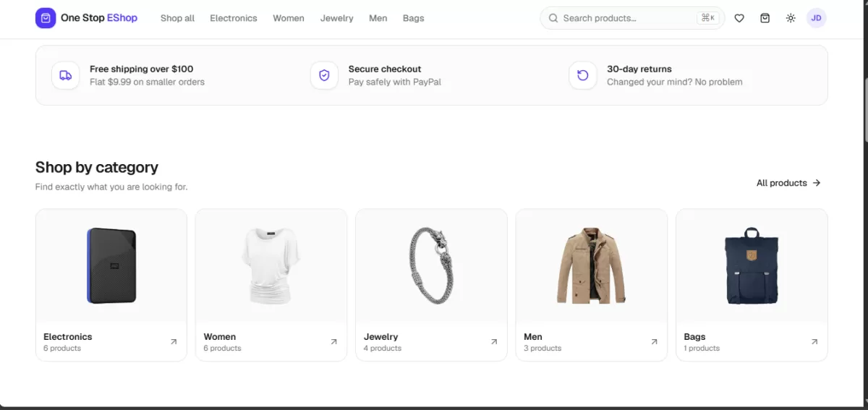The width and height of the screenshot is (868, 410).
Task: Open the Shop all menu item
Action: [x=177, y=18]
